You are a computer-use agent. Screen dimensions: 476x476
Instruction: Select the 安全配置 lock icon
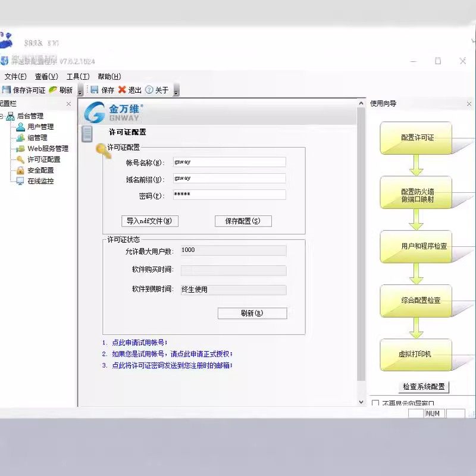(x=20, y=170)
